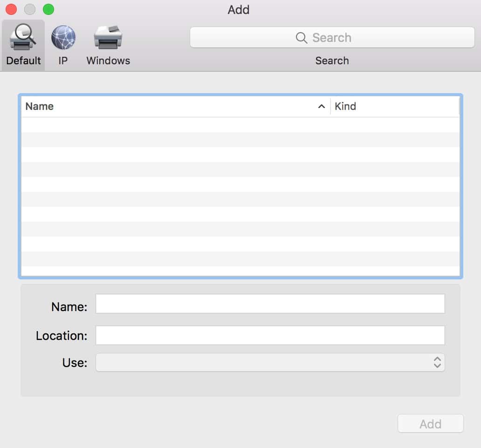481x448 pixels.
Task: Click the gray minimize window button
Action: point(30,9)
